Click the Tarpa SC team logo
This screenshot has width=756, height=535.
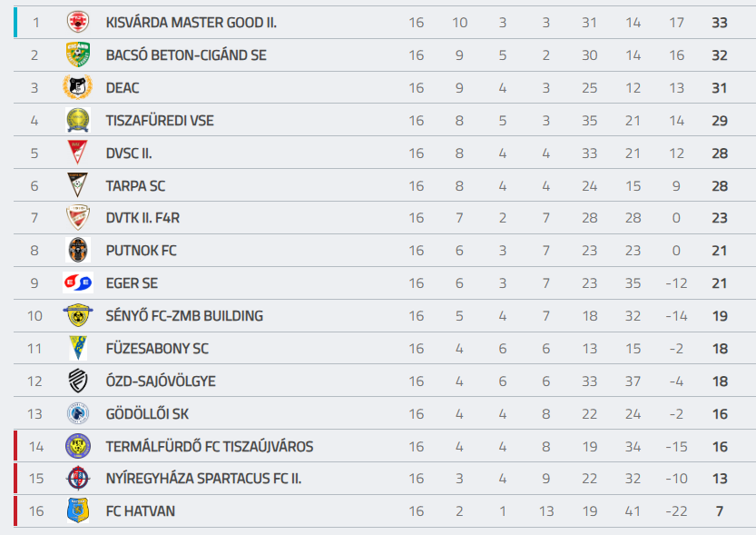point(78,186)
